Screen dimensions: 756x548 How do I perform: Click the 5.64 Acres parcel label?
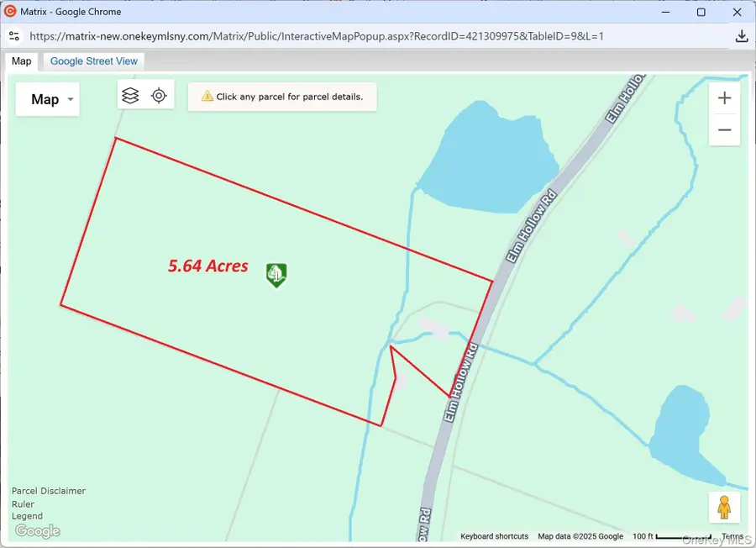pos(208,266)
